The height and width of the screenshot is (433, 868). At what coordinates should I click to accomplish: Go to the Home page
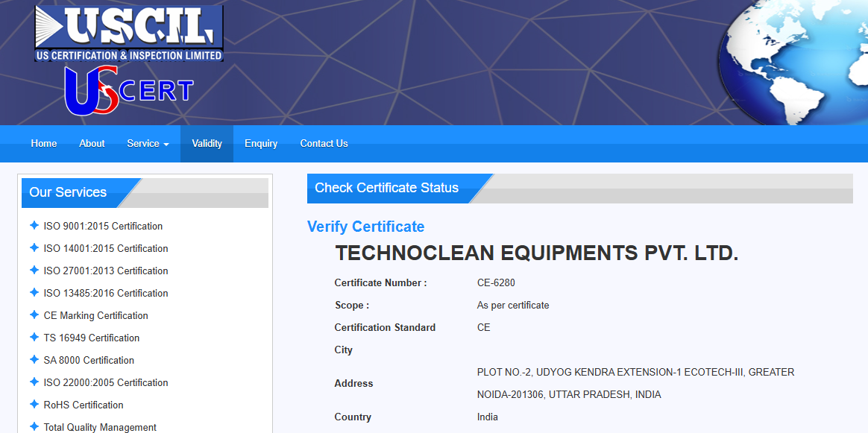click(44, 144)
